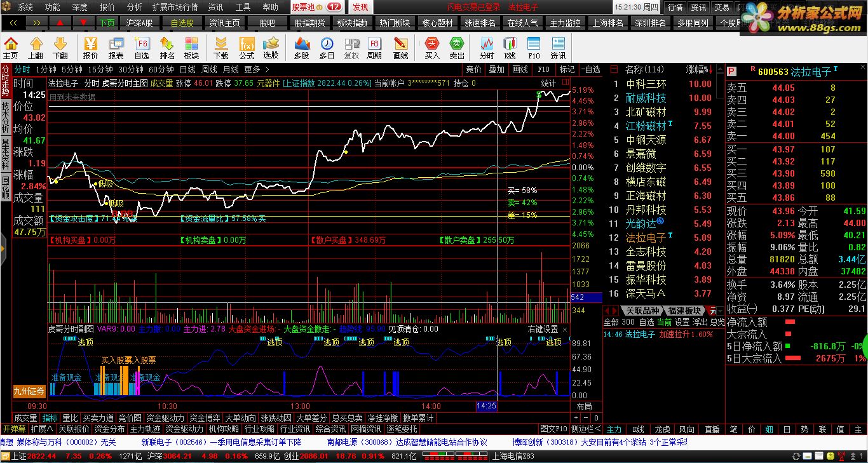Click the 热门板块 button
The height and width of the screenshot is (463, 868).
(x=395, y=22)
